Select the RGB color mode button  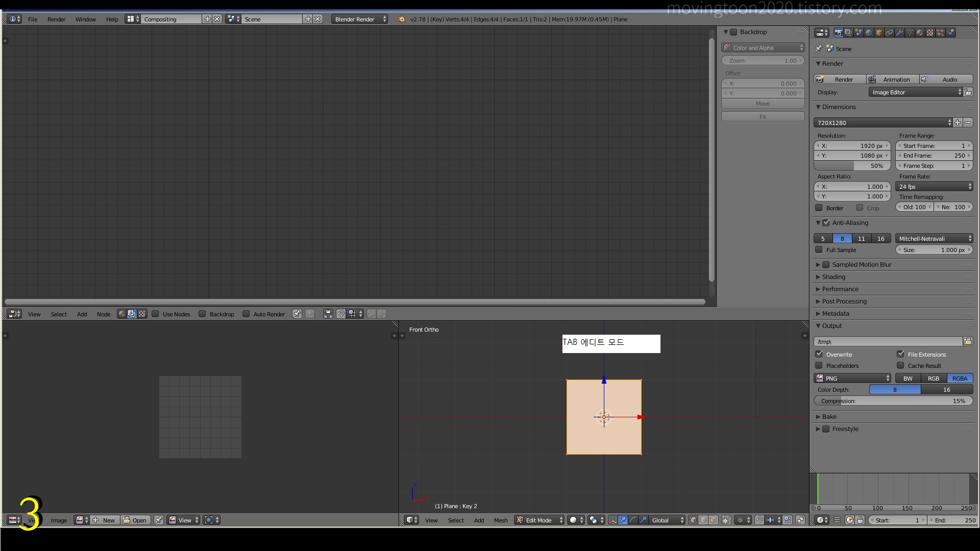pyautogui.click(x=934, y=378)
